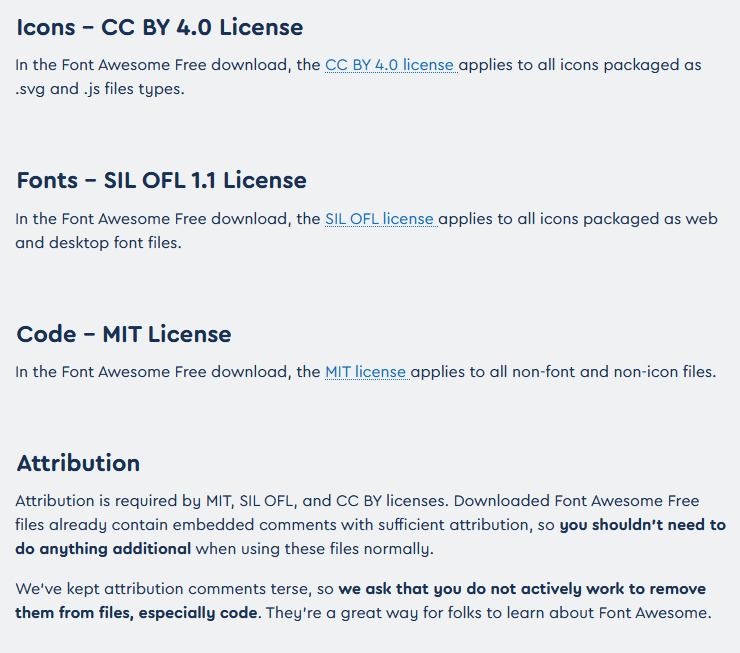Click the "non-font and non-icon files" text
This screenshot has width=740, height=653.
[613, 372]
